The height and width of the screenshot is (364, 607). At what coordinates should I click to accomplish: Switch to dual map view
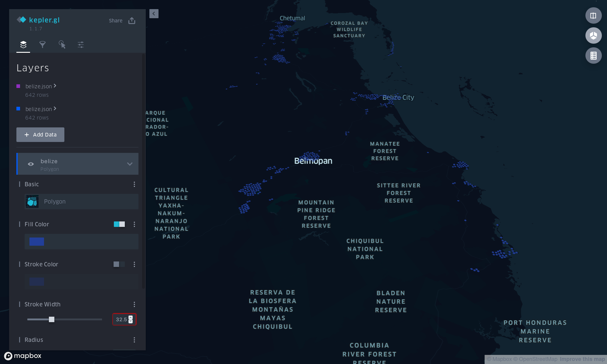tap(593, 15)
